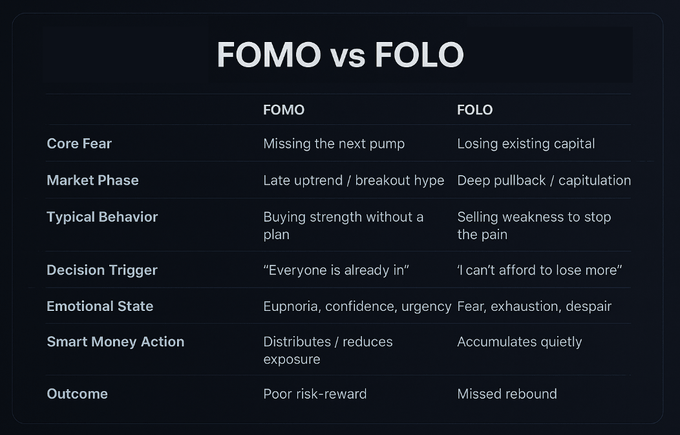
Task: Click the FOLO column header
Action: (475, 110)
